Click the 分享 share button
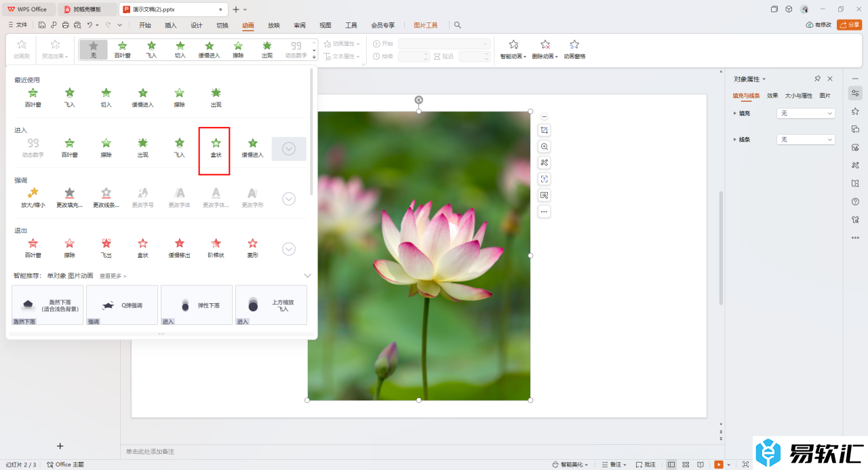Screen dimensions: 868x470 (850, 25)
